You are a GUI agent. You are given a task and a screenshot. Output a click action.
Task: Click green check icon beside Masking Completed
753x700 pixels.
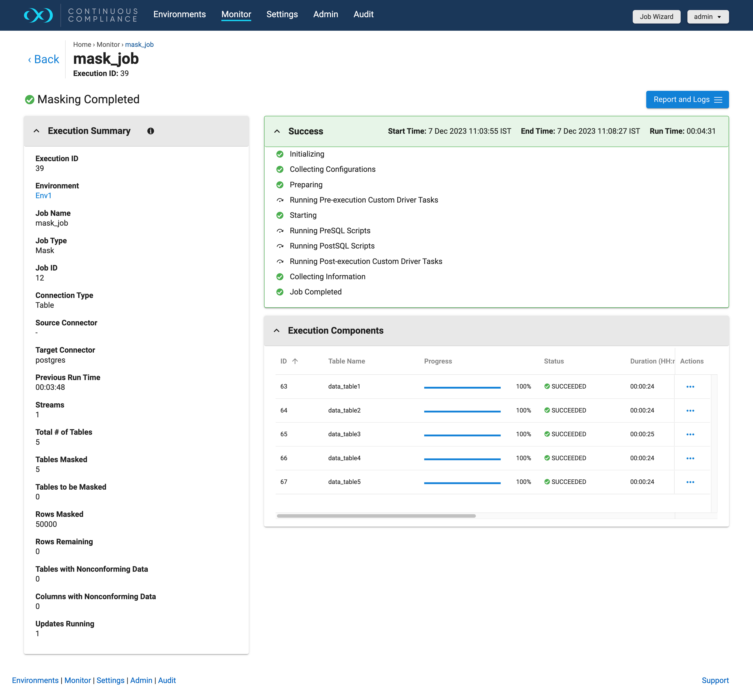pyautogui.click(x=30, y=100)
